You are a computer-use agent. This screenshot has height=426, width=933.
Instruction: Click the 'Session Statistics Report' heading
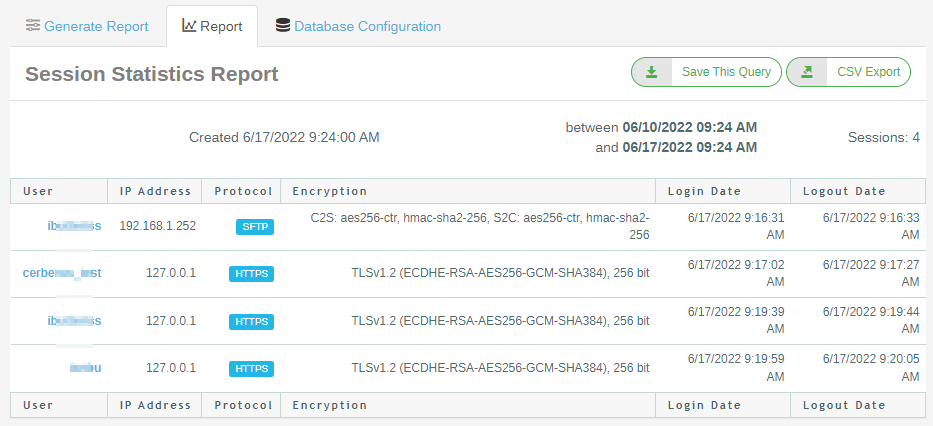coord(152,74)
